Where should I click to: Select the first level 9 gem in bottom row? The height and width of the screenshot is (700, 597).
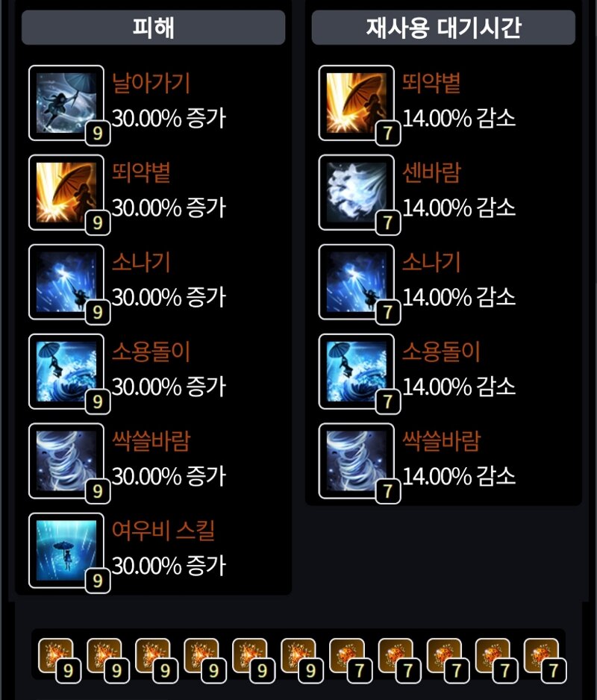[x=58, y=660]
